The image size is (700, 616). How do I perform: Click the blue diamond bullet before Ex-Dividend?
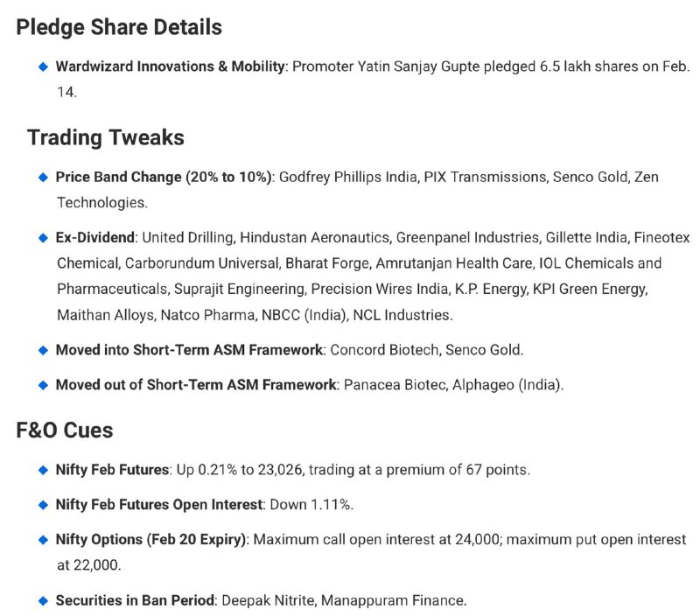tap(43, 238)
